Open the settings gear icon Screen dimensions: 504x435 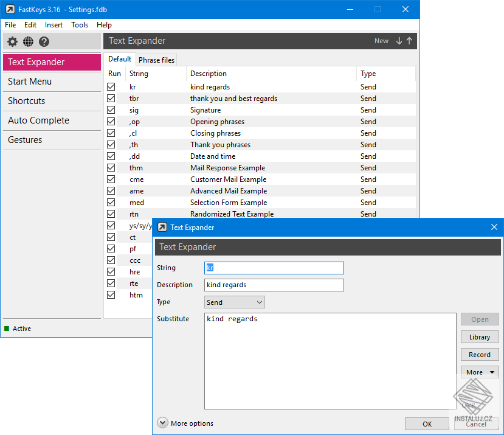[12, 41]
